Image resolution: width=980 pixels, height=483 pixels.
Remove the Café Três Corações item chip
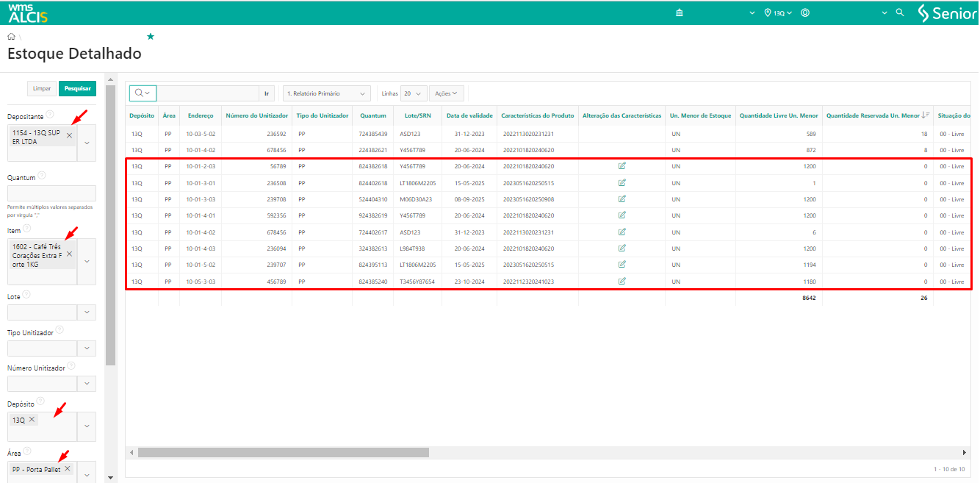(x=70, y=254)
